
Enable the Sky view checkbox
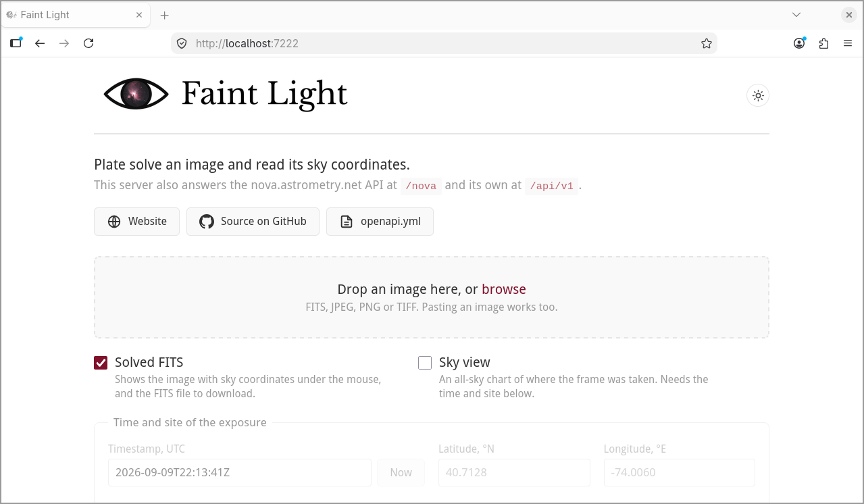(425, 363)
